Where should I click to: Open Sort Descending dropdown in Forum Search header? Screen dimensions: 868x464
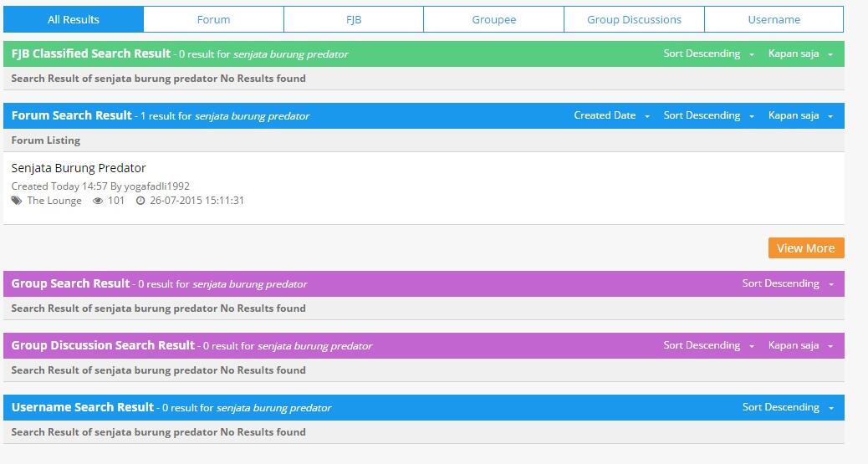pos(708,115)
